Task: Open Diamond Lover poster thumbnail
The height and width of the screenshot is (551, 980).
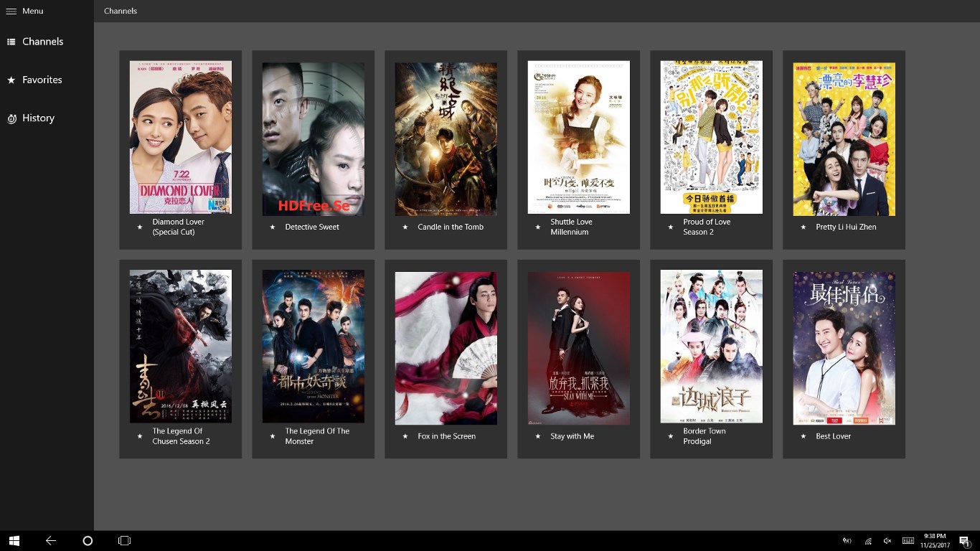Action: point(181,137)
